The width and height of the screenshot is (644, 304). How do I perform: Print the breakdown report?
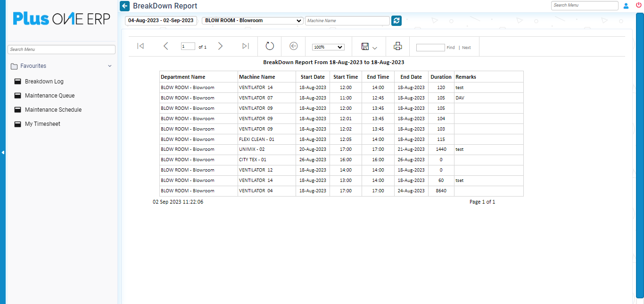(397, 46)
